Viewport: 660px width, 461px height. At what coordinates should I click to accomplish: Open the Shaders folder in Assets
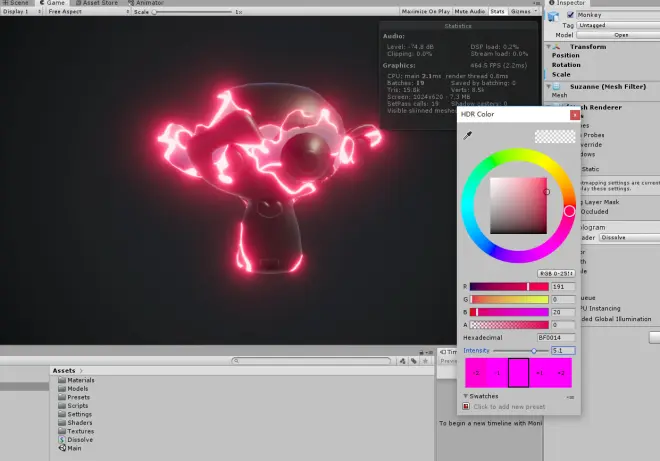(75, 423)
